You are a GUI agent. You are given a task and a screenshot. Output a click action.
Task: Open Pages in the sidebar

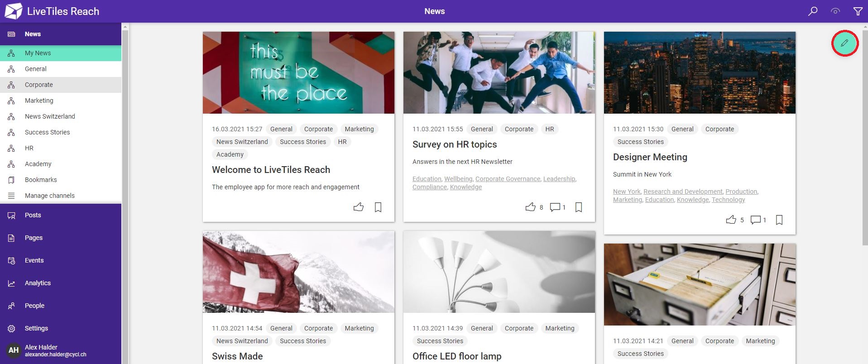[61, 238]
